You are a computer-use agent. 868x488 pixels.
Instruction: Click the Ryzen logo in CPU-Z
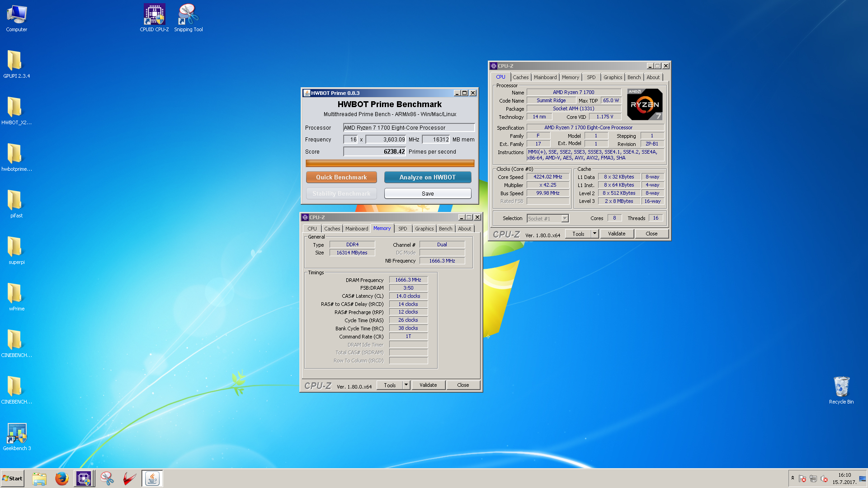coord(645,104)
